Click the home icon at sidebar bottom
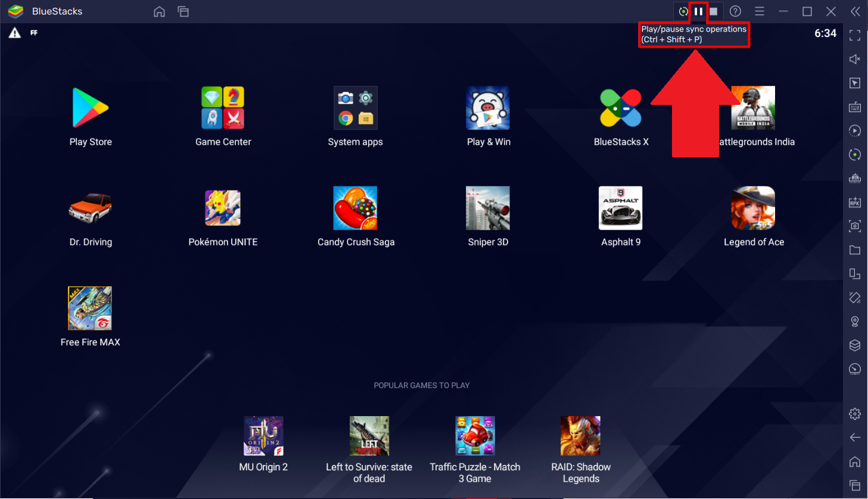Screen dimensions: 868x499 [855, 461]
